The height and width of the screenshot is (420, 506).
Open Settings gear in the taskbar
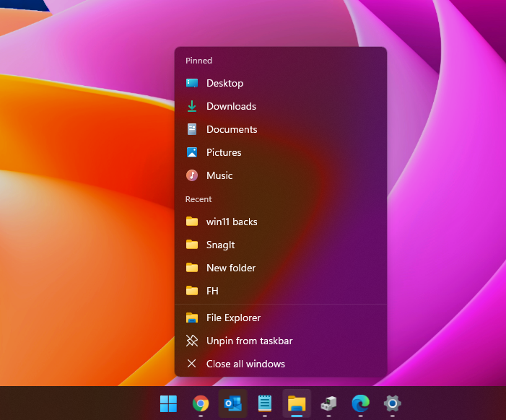tap(392, 403)
